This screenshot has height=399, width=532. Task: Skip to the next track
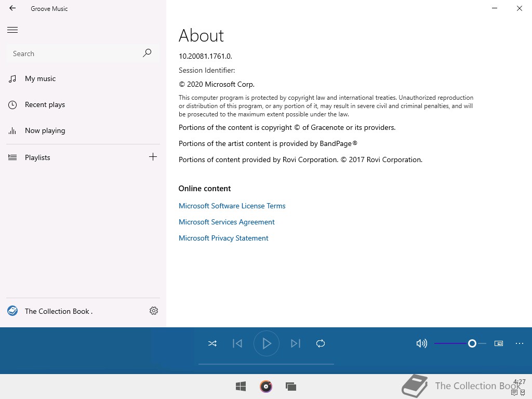point(296,344)
